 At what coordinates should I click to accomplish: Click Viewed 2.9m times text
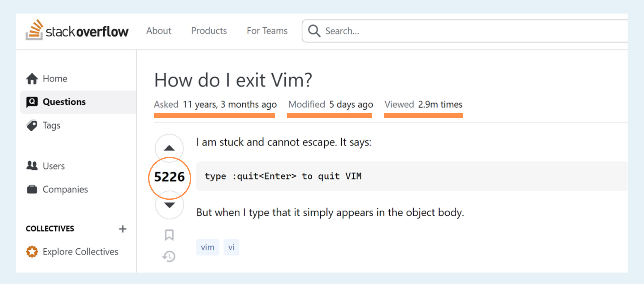click(423, 105)
